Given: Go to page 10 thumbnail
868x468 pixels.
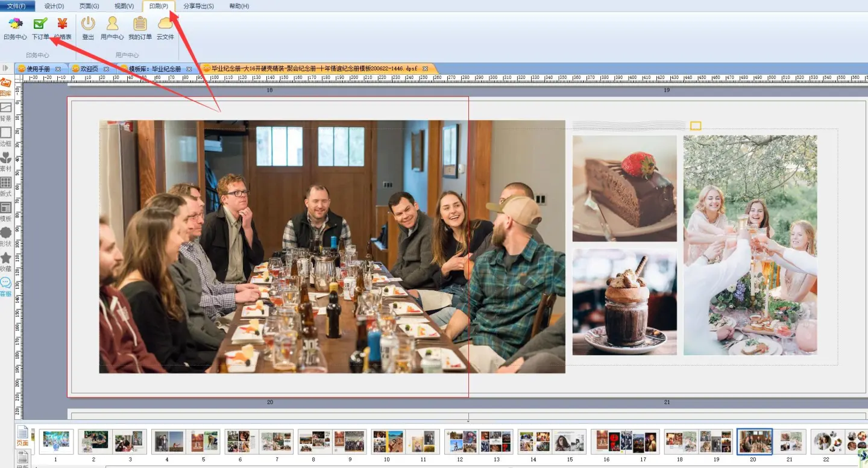Looking at the screenshot, I should (388, 441).
